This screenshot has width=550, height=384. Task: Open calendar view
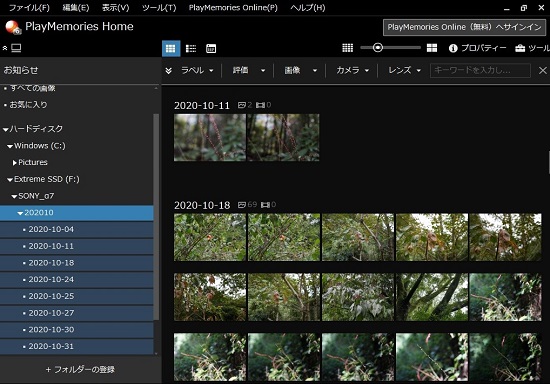[x=211, y=48]
